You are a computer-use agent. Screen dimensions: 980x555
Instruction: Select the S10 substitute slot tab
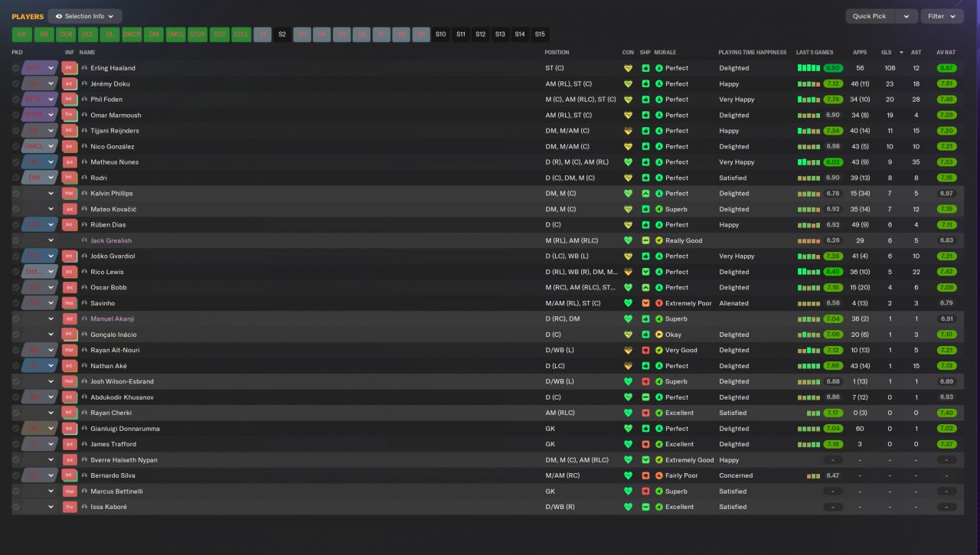coord(440,34)
